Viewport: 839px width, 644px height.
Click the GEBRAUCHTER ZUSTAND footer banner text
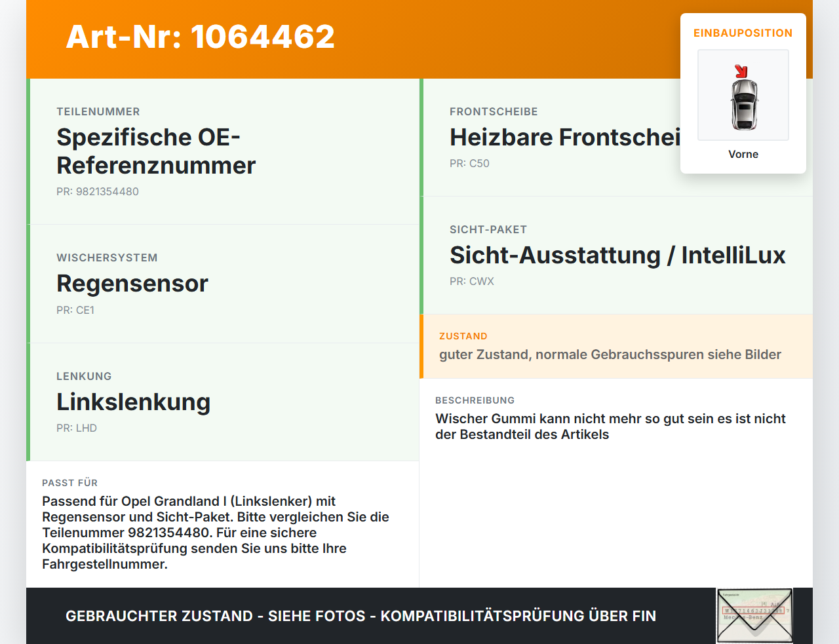[361, 616]
